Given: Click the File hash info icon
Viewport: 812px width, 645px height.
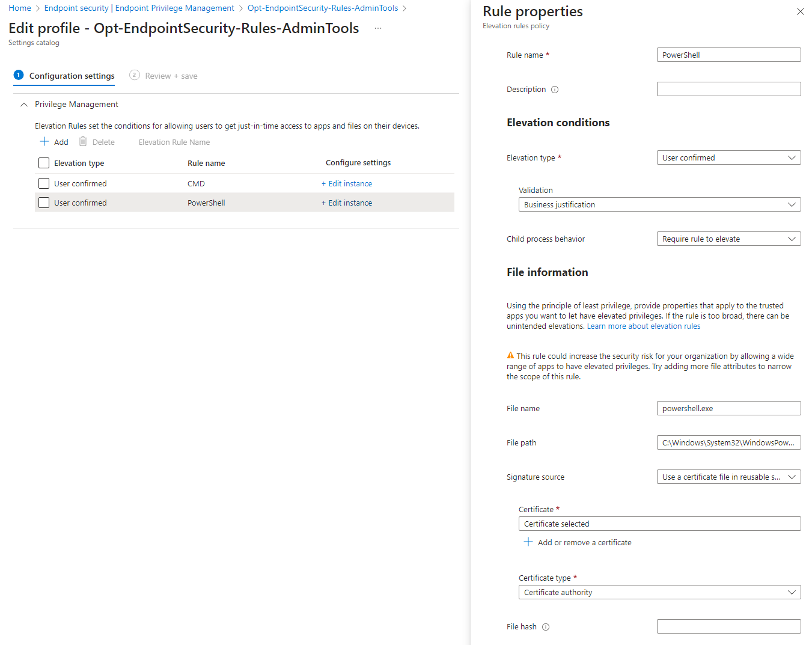Looking at the screenshot, I should (545, 626).
